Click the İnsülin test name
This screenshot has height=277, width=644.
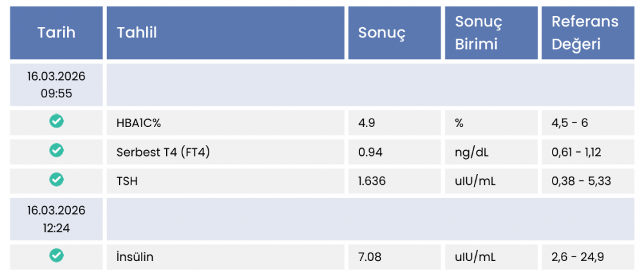coord(135,257)
